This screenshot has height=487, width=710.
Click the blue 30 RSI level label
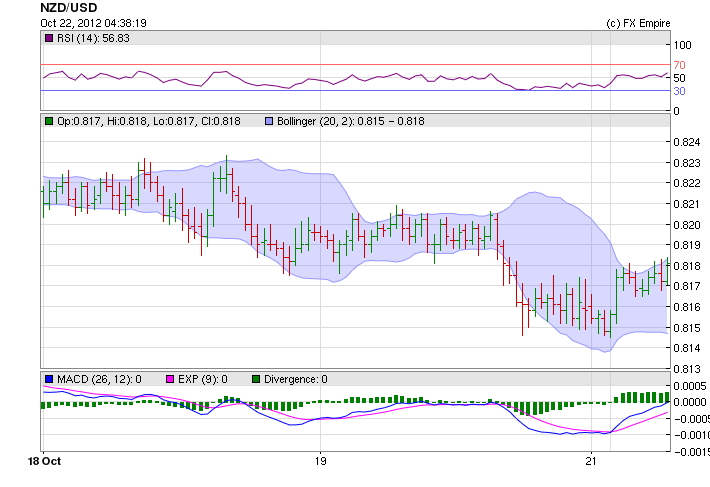[679, 91]
